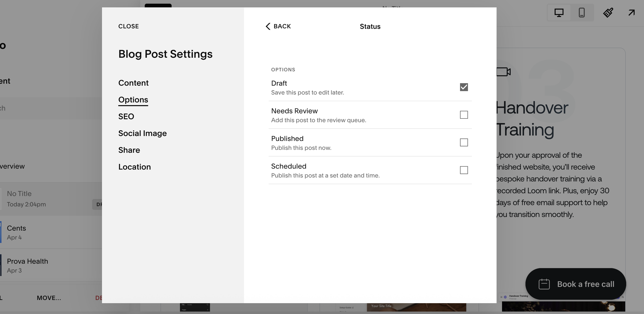
Task: Open the SEO settings tab
Action: click(x=126, y=116)
